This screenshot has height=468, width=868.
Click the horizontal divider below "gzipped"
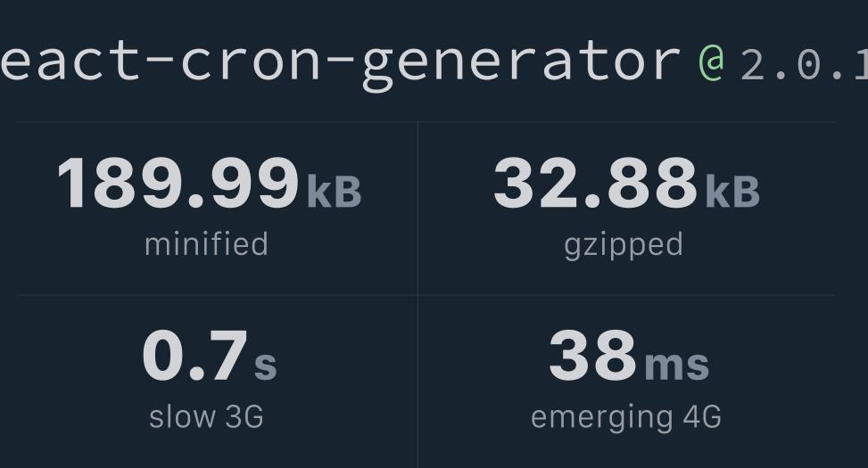pos(626,295)
